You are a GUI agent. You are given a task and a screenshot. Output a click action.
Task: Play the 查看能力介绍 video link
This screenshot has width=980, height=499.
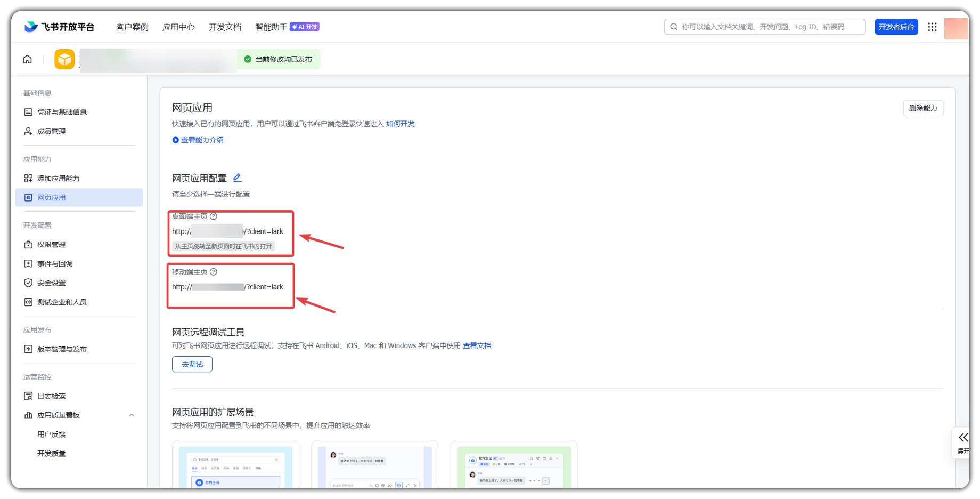pos(198,140)
